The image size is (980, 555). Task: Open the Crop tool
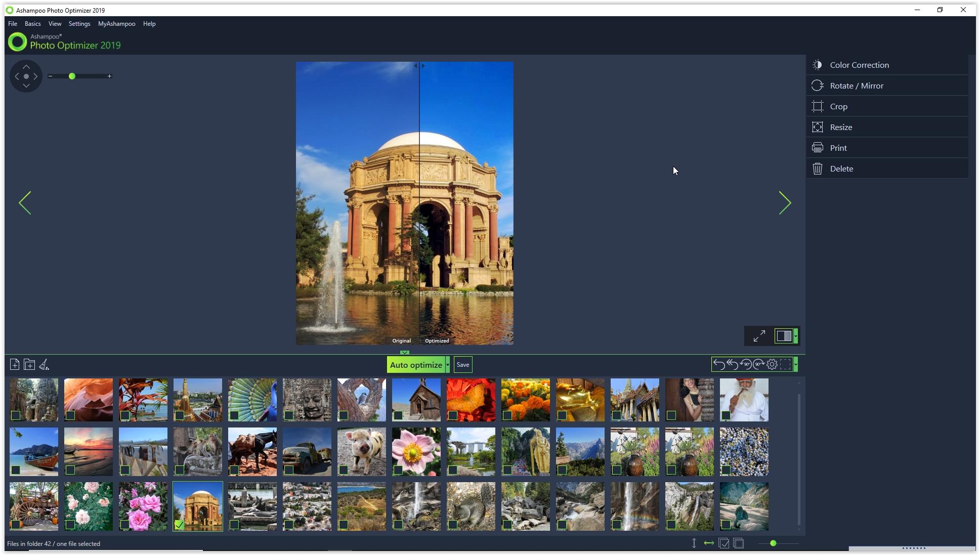839,106
